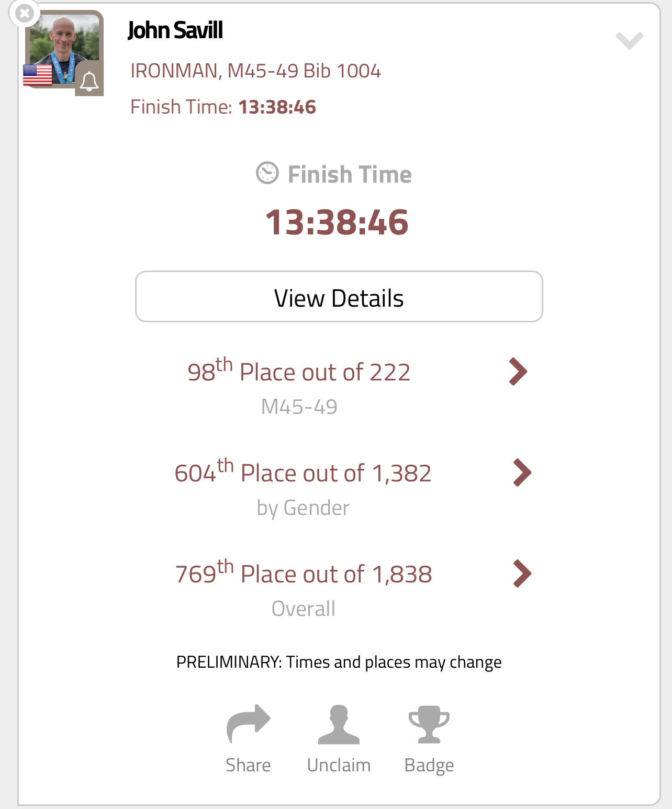Click the Share label

click(x=248, y=765)
